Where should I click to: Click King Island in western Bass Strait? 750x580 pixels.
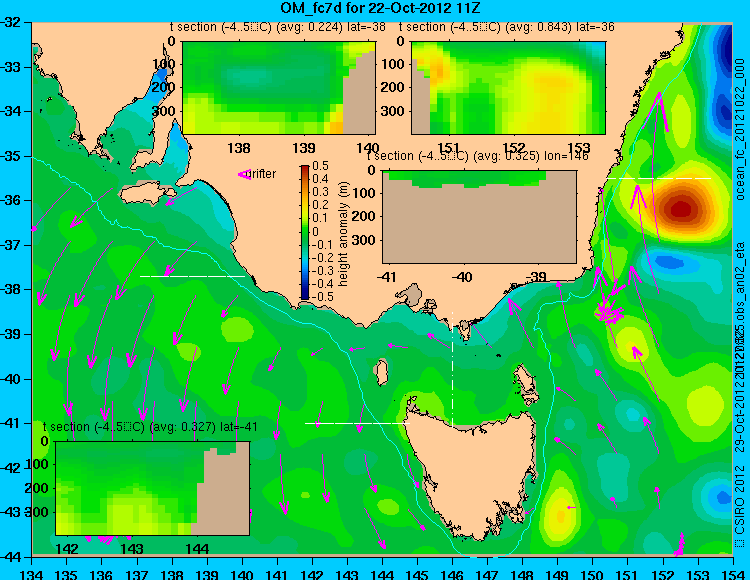coord(382,373)
